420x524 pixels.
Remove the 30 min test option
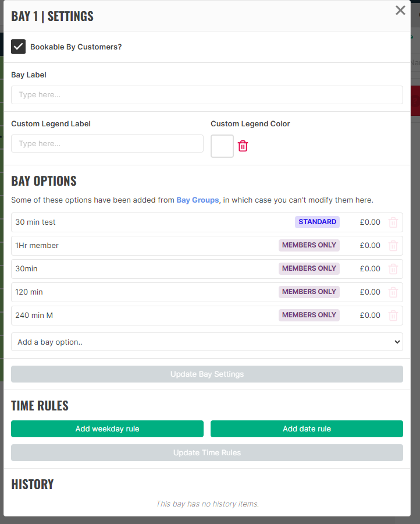coord(393,222)
